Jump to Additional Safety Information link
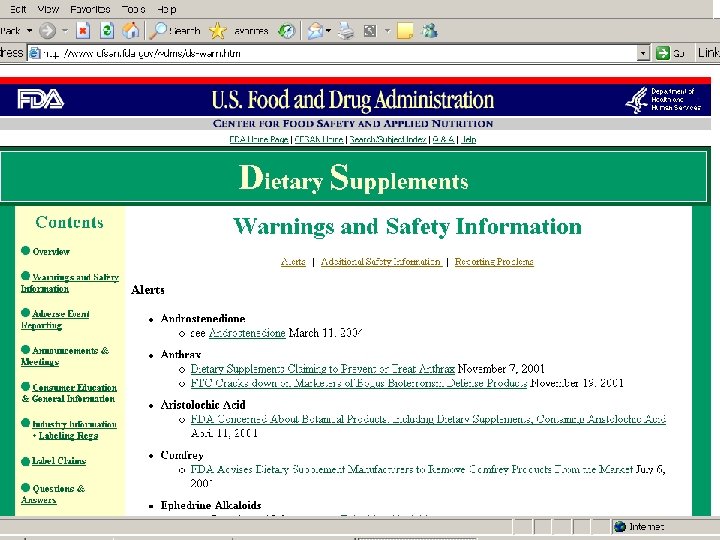 (x=381, y=262)
